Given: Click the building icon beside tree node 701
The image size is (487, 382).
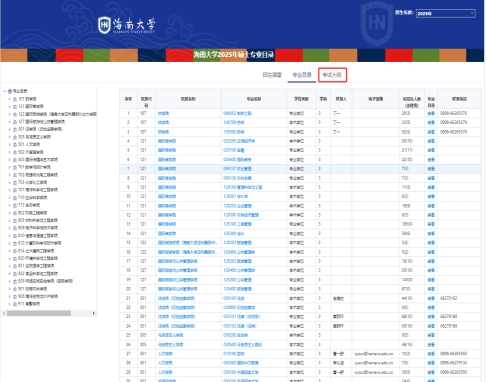Looking at the screenshot, I should (15, 167).
